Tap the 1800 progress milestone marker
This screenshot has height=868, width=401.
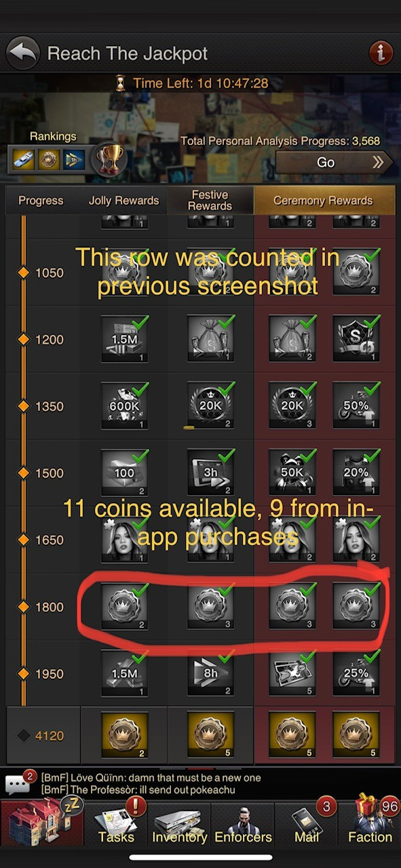23,607
